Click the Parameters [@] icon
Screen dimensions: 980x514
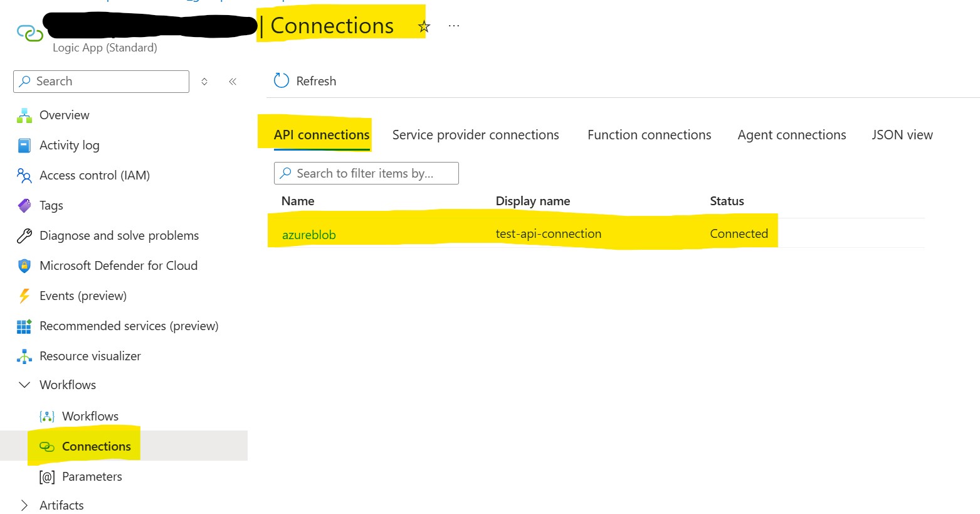click(x=47, y=477)
